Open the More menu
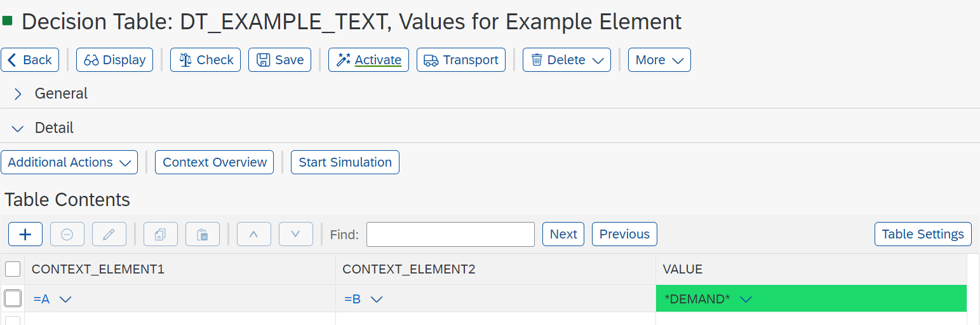This screenshot has width=980, height=325. [659, 60]
